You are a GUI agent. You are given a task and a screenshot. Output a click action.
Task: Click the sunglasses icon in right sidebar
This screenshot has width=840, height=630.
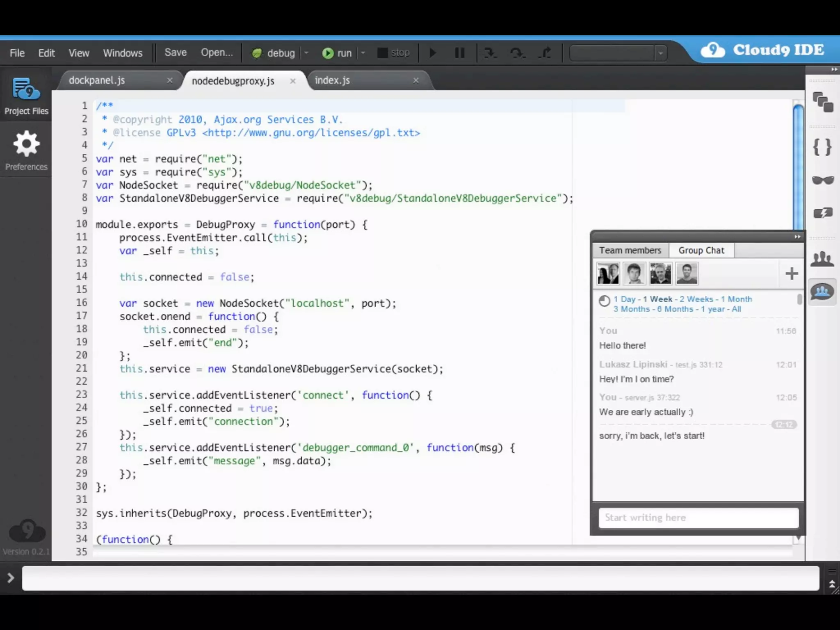[822, 180]
